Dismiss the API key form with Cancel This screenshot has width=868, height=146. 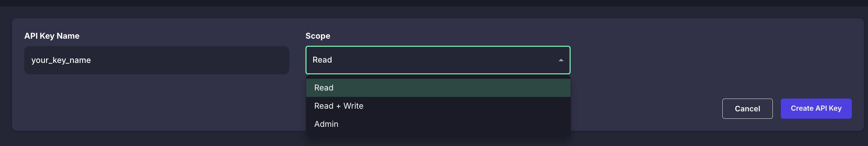[747, 108]
